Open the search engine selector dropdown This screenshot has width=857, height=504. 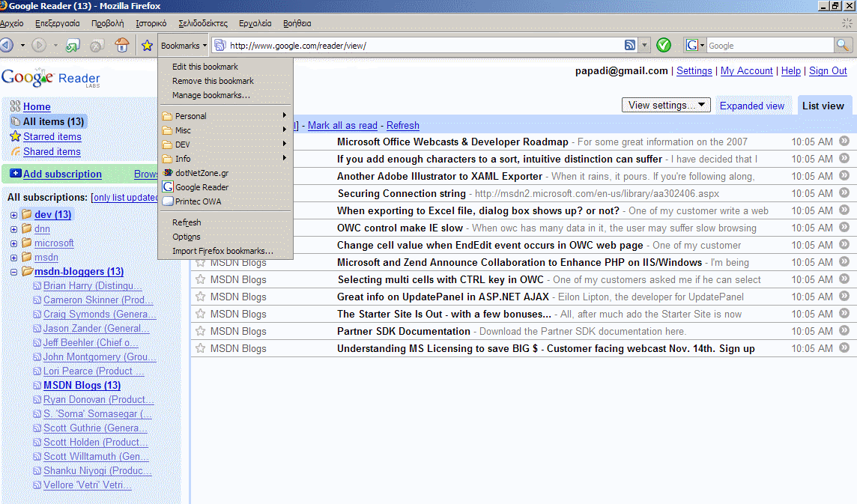tap(695, 46)
